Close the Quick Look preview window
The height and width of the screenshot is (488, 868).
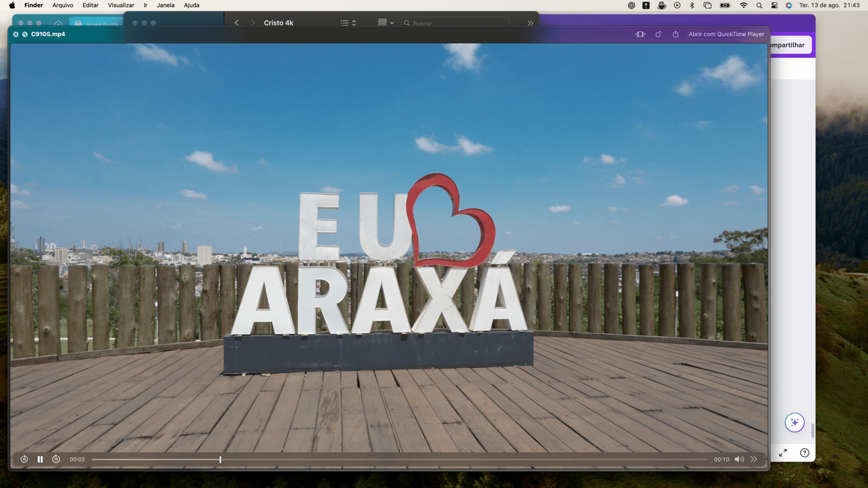click(x=16, y=34)
